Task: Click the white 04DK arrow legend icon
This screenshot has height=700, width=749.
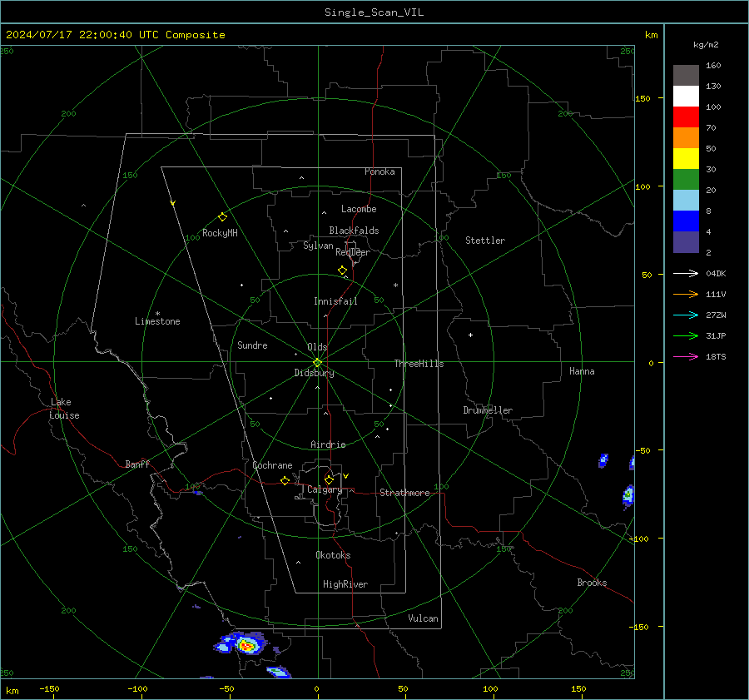Action: pyautogui.click(x=686, y=273)
